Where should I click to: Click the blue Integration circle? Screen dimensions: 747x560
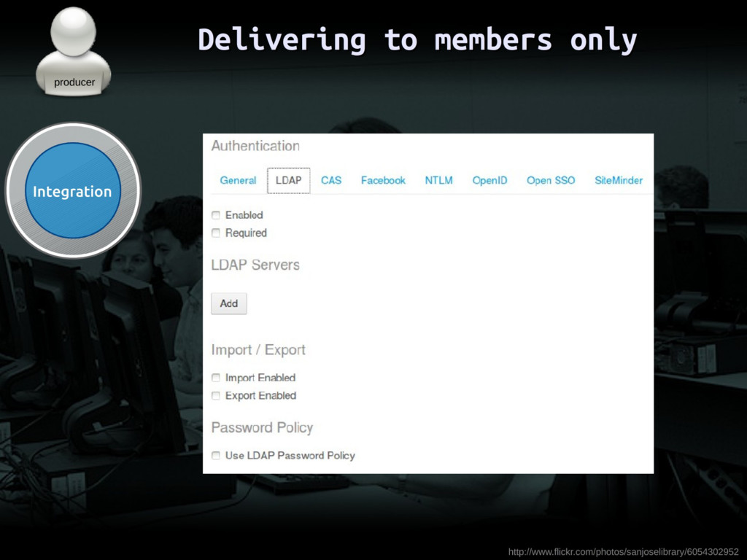point(73,190)
